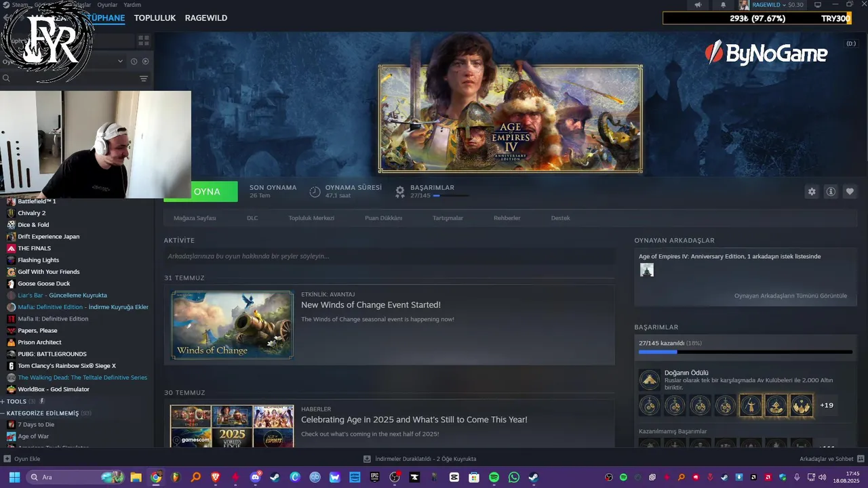Image resolution: width=868 pixels, height=488 pixels.
Task: Click the wishlisting friend's avatar
Action: tap(647, 270)
